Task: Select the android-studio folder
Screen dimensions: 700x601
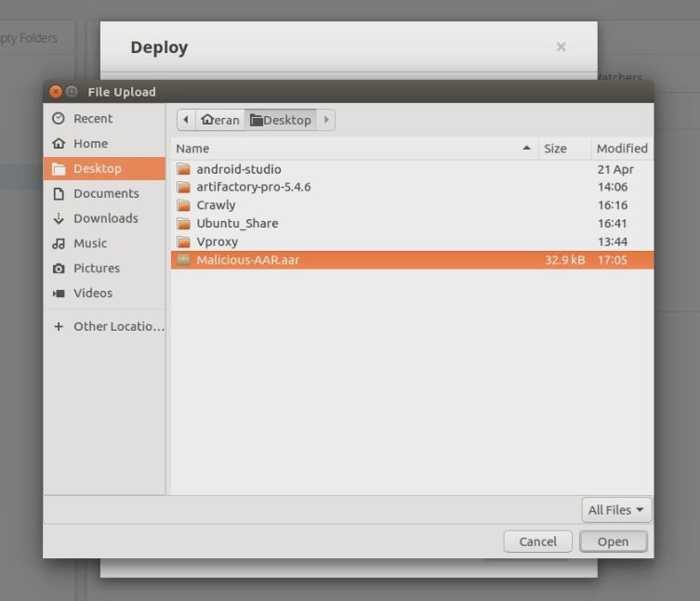Action: (x=238, y=169)
